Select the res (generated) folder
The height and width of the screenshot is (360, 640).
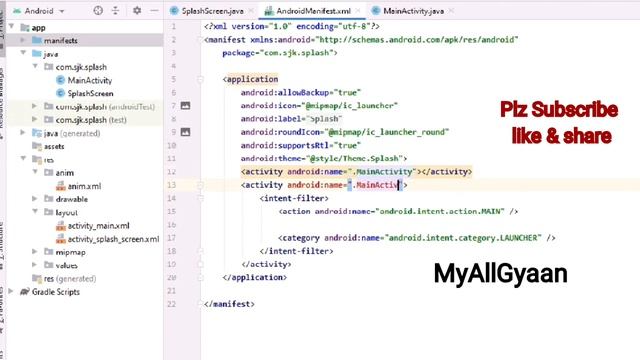69,279
